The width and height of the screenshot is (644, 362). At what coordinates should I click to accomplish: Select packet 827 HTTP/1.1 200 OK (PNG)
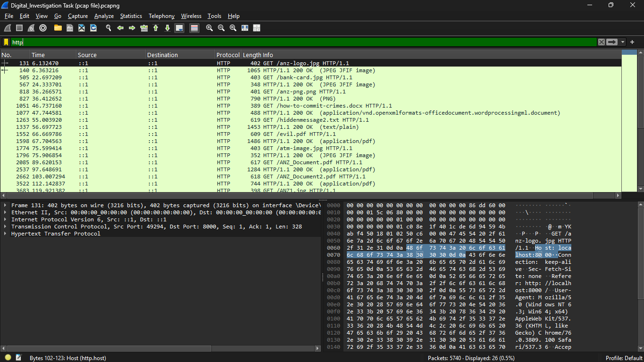(311, 99)
